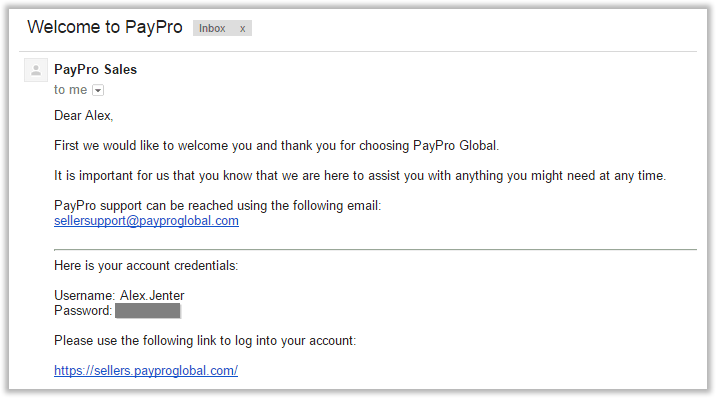Click the sender's profile avatar icon
Viewport: 716px width, 398px height.
(x=36, y=70)
